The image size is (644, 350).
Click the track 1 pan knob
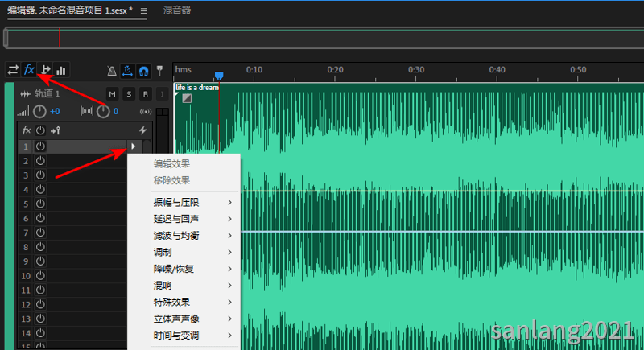coord(103,111)
